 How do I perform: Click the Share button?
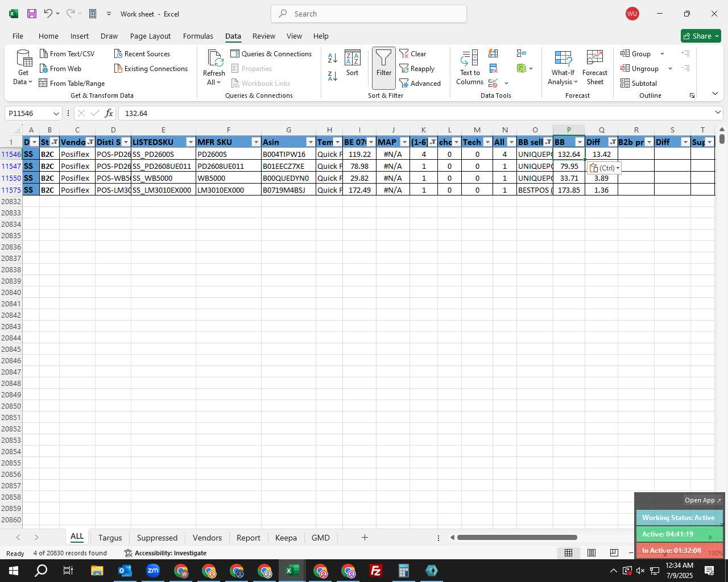pyautogui.click(x=701, y=36)
